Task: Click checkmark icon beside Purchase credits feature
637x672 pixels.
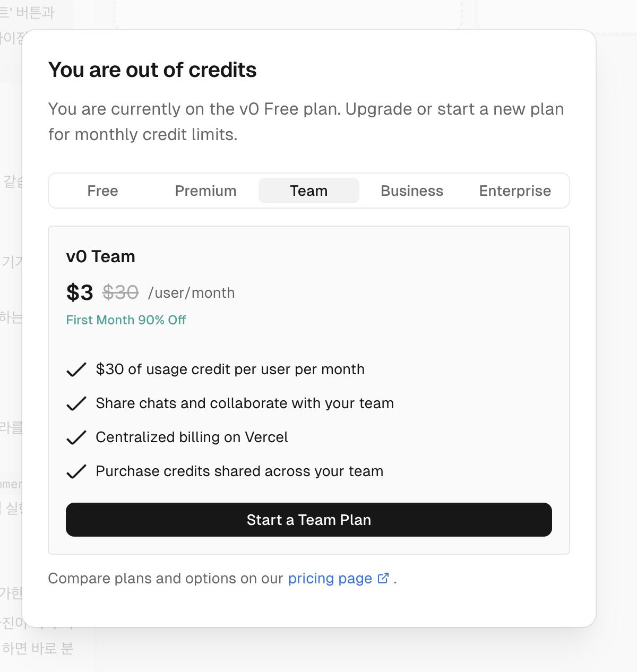Action: click(x=76, y=471)
